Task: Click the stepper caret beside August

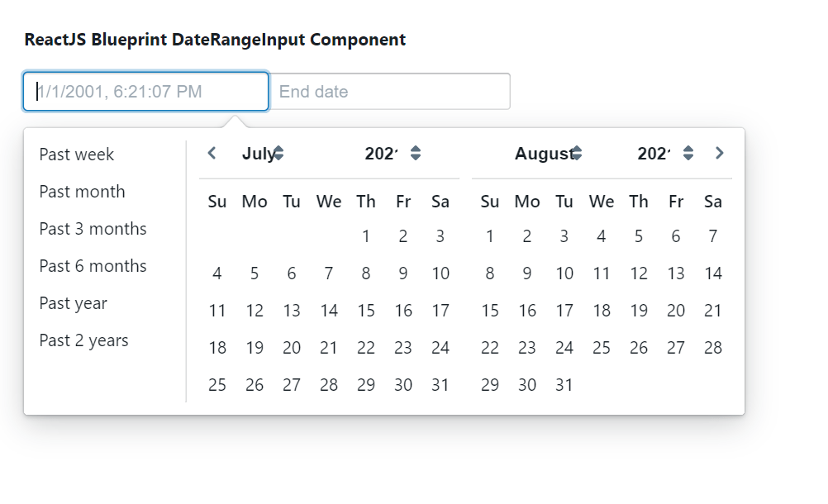Action: [578, 152]
